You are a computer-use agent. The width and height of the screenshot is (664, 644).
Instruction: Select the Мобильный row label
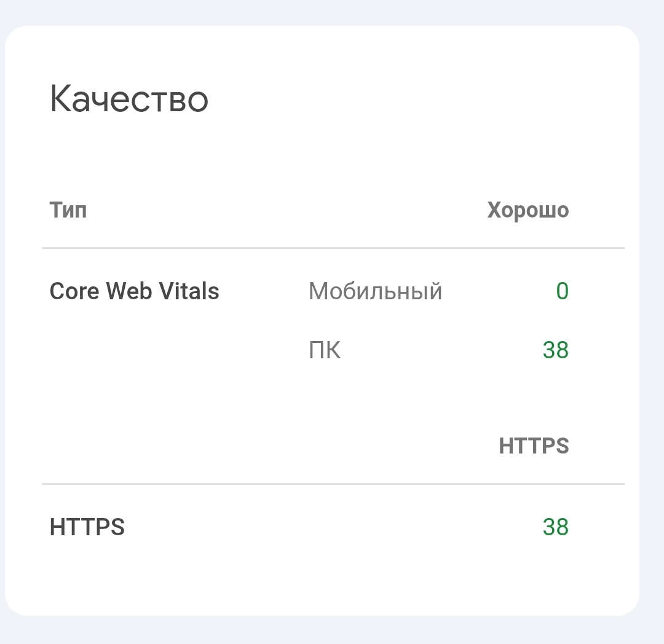tap(375, 291)
